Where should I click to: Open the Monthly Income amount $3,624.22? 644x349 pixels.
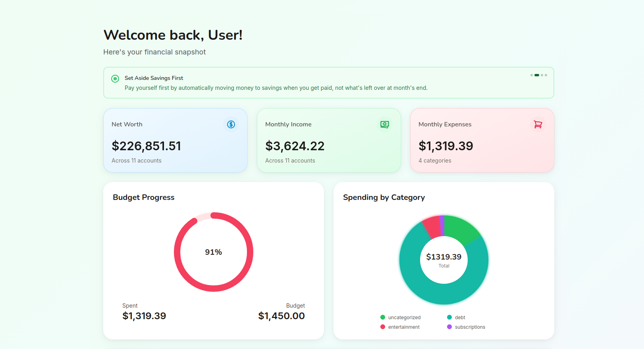295,146
